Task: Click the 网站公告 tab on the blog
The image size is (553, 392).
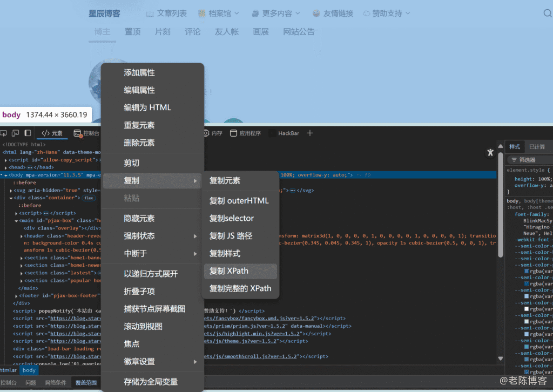Action: pos(299,32)
